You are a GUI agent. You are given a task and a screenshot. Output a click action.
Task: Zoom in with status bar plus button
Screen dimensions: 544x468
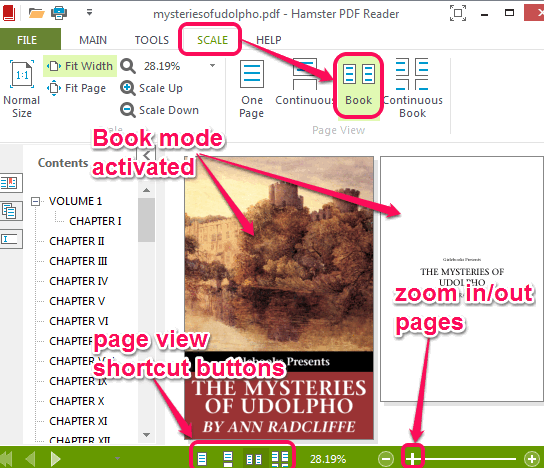click(x=532, y=459)
